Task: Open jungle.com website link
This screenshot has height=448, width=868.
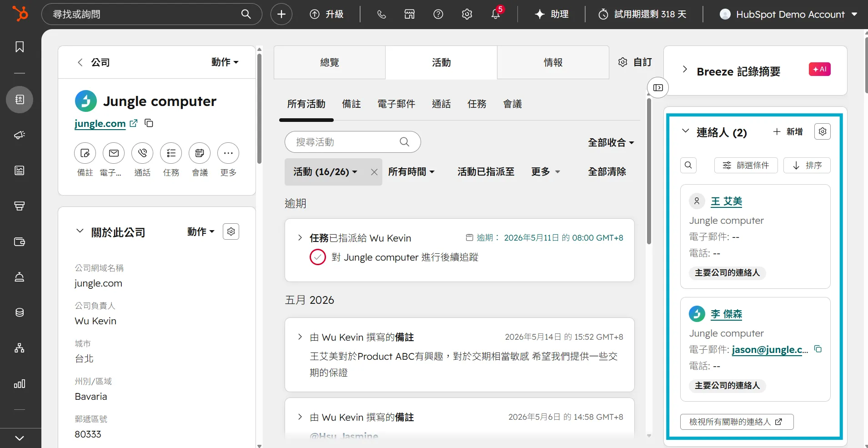Action: pyautogui.click(x=100, y=123)
